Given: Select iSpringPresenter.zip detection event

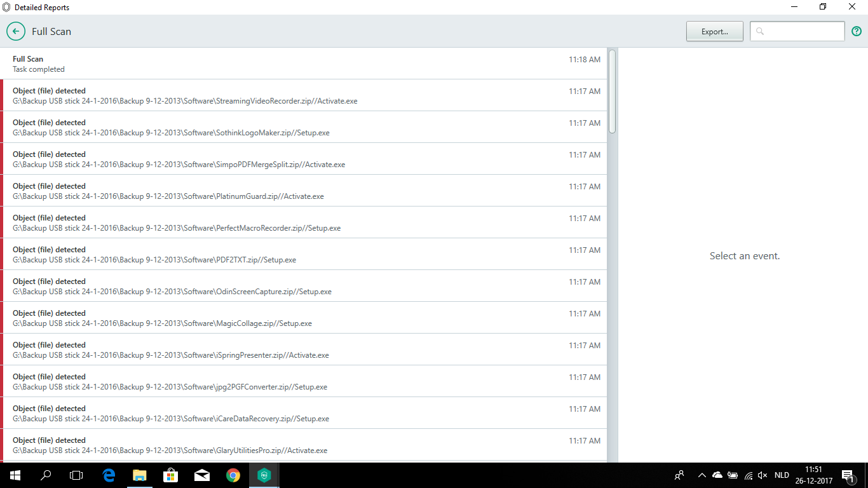Looking at the screenshot, I should [x=304, y=349].
